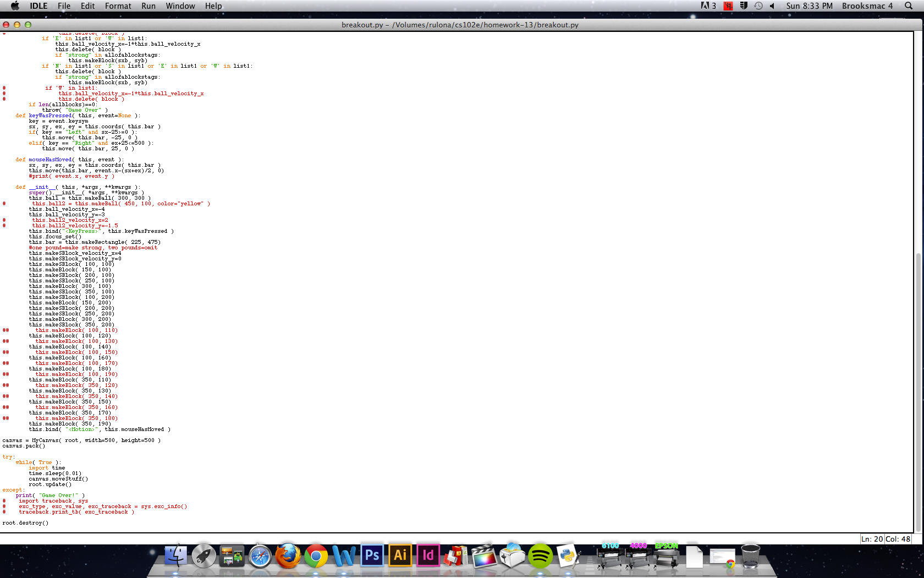This screenshot has width=924, height=578.
Task: Click the Photoshop dock icon
Action: click(372, 555)
